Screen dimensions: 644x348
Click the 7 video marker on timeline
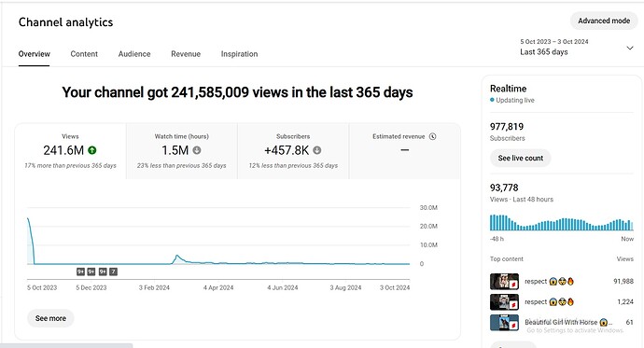click(113, 271)
